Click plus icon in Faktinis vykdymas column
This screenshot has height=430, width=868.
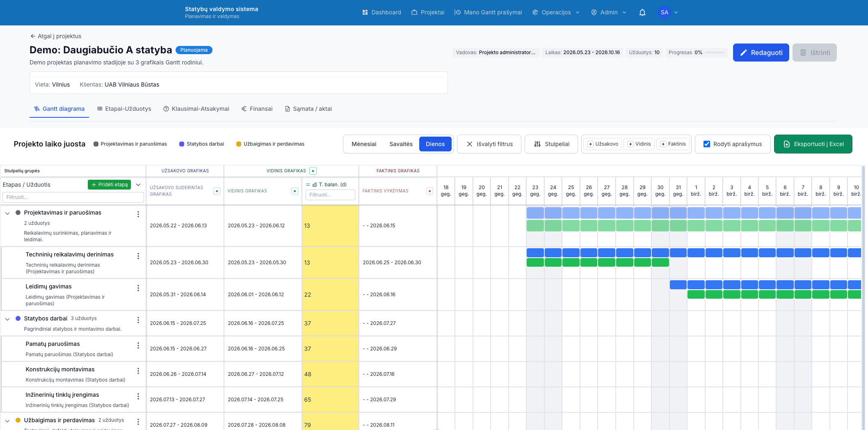point(429,191)
